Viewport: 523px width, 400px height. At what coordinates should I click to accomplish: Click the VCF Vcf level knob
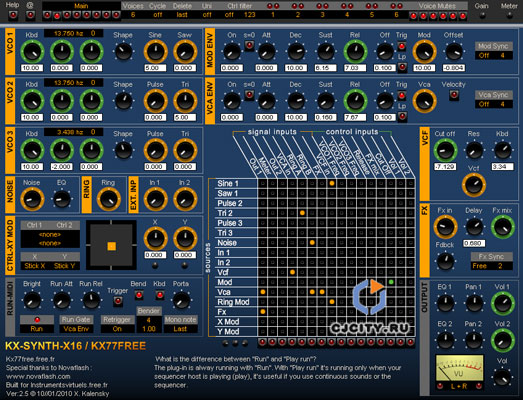pos(474,184)
